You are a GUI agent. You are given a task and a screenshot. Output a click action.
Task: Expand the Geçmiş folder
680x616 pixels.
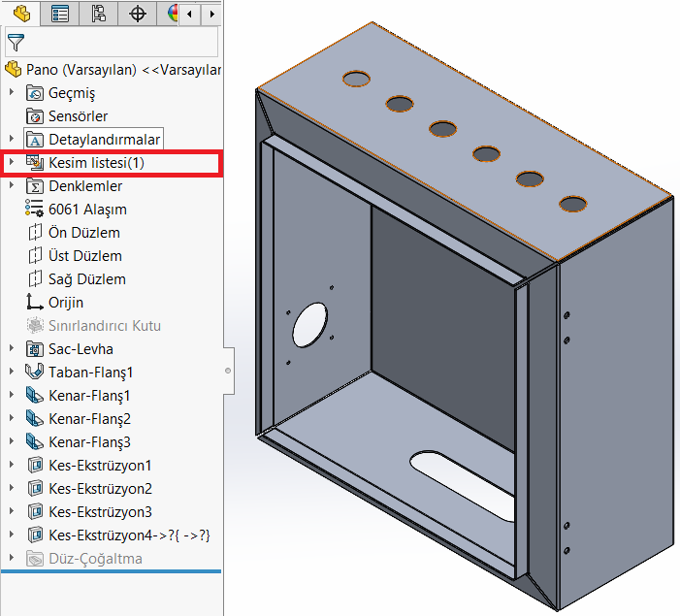12,93
